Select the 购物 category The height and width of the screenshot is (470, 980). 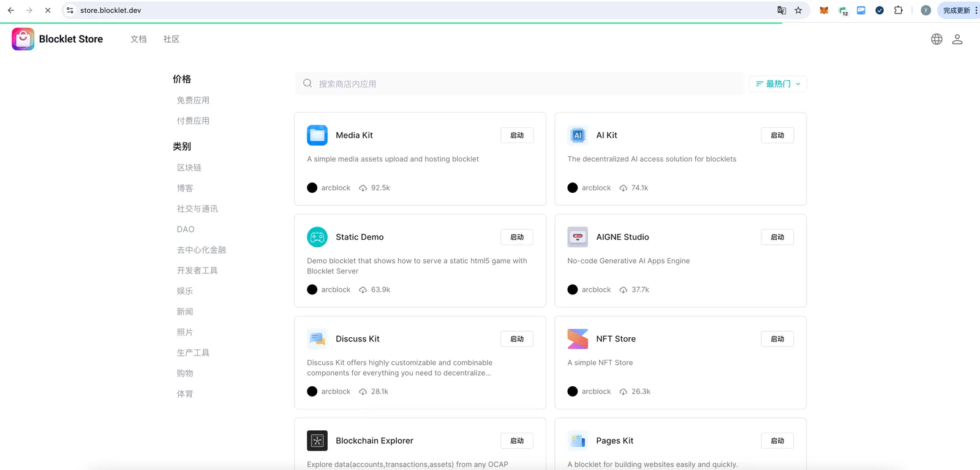185,373
